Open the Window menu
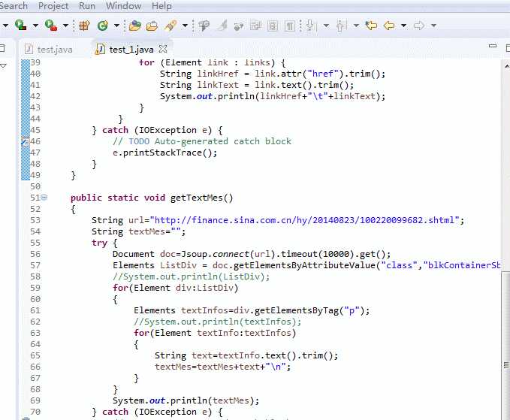This screenshot has height=420, width=510. tap(124, 6)
